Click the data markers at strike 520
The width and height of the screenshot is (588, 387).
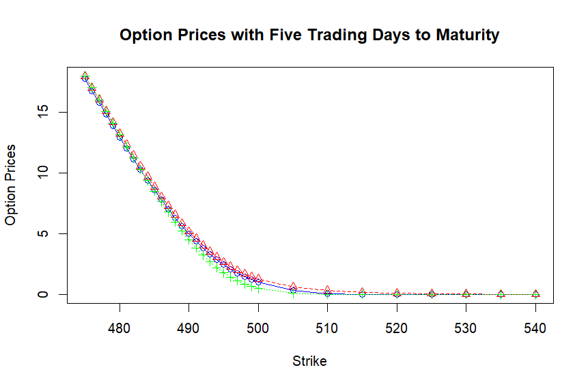(x=397, y=293)
